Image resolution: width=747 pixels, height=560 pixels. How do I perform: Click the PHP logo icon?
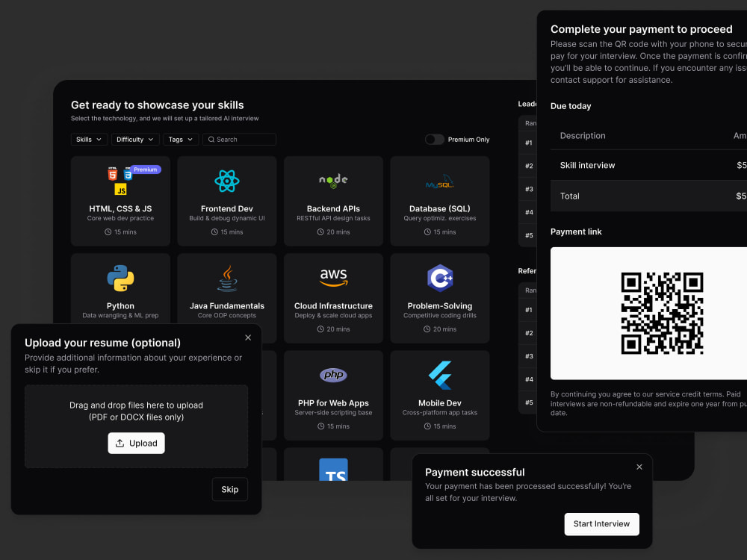pyautogui.click(x=333, y=375)
